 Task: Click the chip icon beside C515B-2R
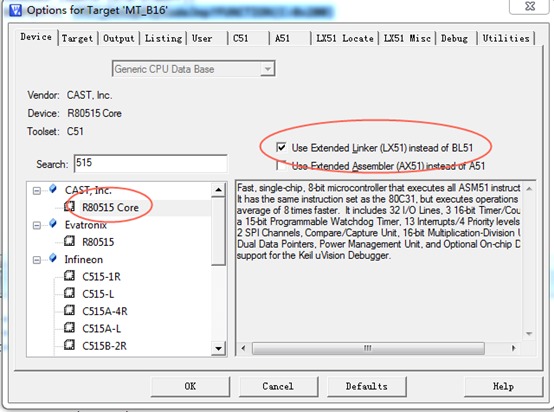[x=70, y=345]
